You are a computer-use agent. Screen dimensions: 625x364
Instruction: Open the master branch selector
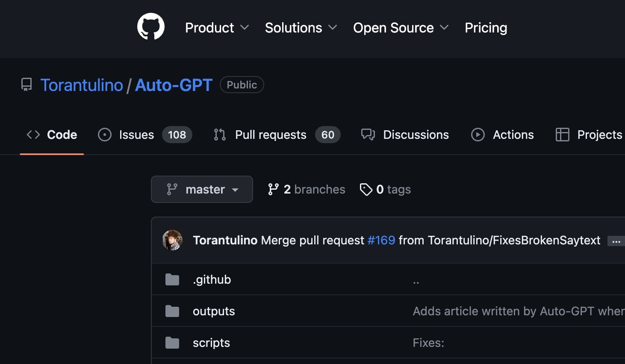(202, 189)
